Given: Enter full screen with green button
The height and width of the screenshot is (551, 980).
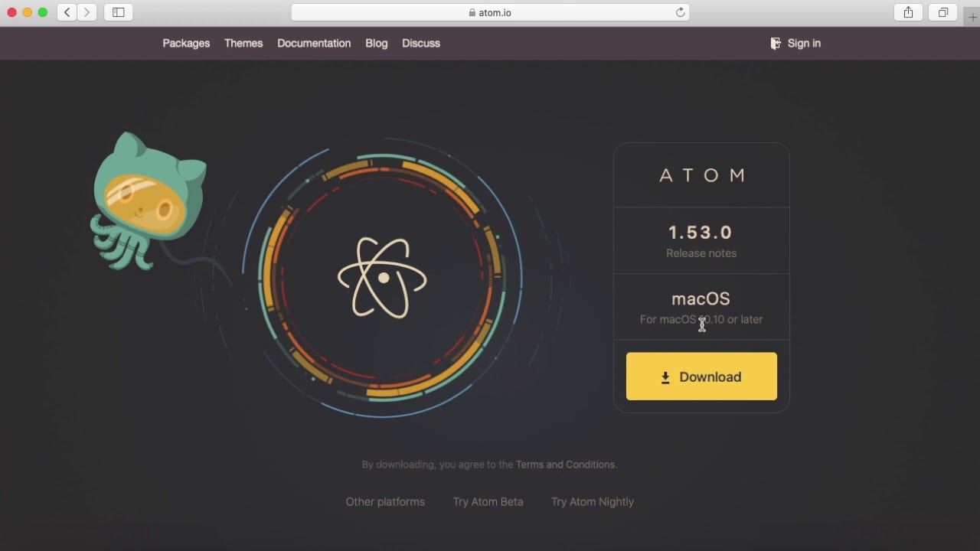Looking at the screenshot, I should tap(43, 12).
